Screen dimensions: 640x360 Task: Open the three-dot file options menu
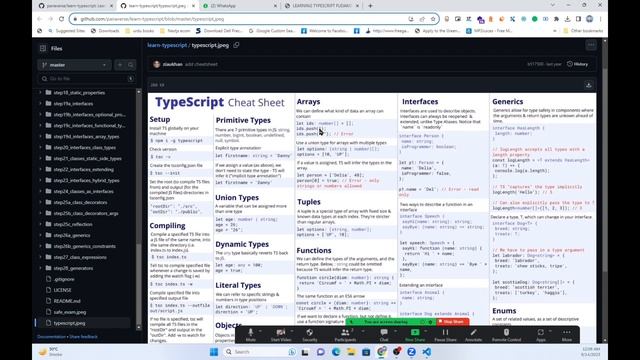pos(591,45)
